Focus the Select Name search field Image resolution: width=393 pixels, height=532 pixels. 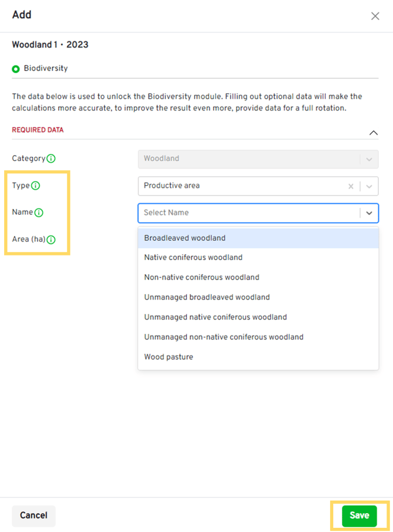pos(246,213)
